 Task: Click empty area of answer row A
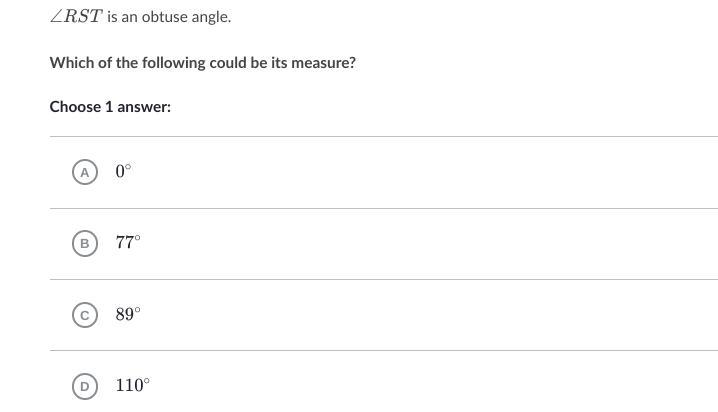pyautogui.click(x=420, y=172)
